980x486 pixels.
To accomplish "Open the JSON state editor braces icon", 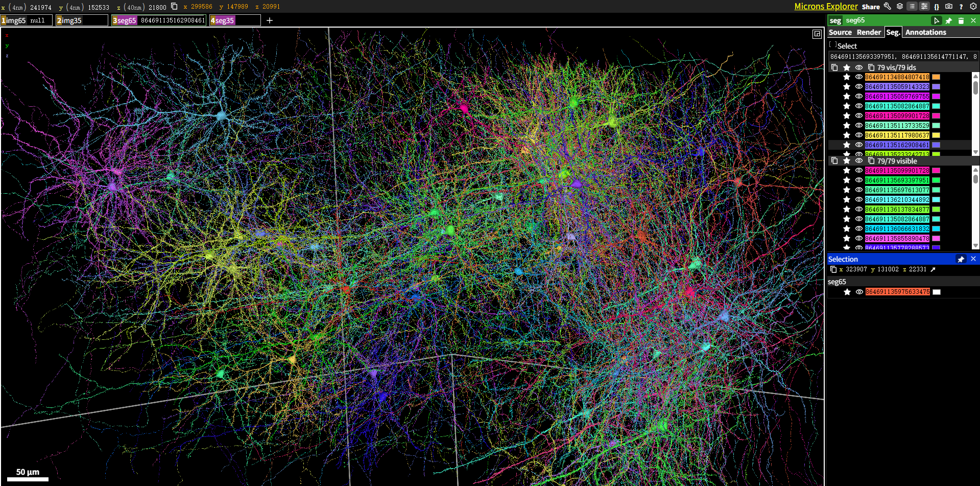I will (937, 7).
